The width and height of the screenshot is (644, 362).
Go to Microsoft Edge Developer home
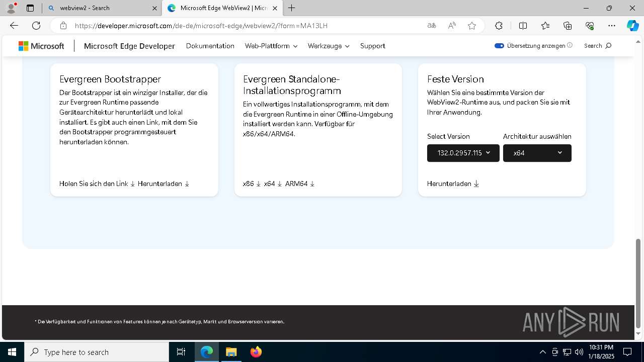pyautogui.click(x=129, y=46)
